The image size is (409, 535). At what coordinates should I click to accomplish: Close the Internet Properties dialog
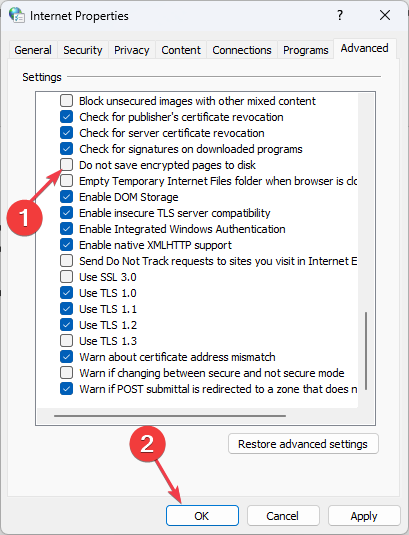(385, 15)
